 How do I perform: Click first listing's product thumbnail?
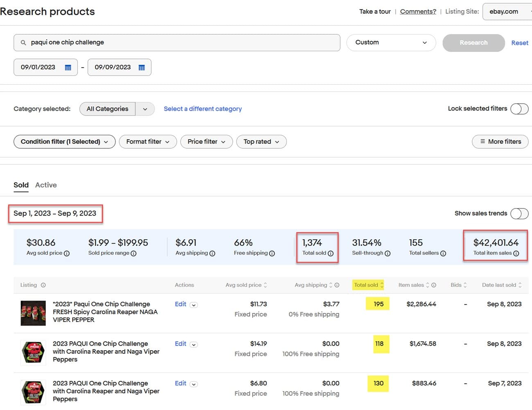tap(33, 313)
